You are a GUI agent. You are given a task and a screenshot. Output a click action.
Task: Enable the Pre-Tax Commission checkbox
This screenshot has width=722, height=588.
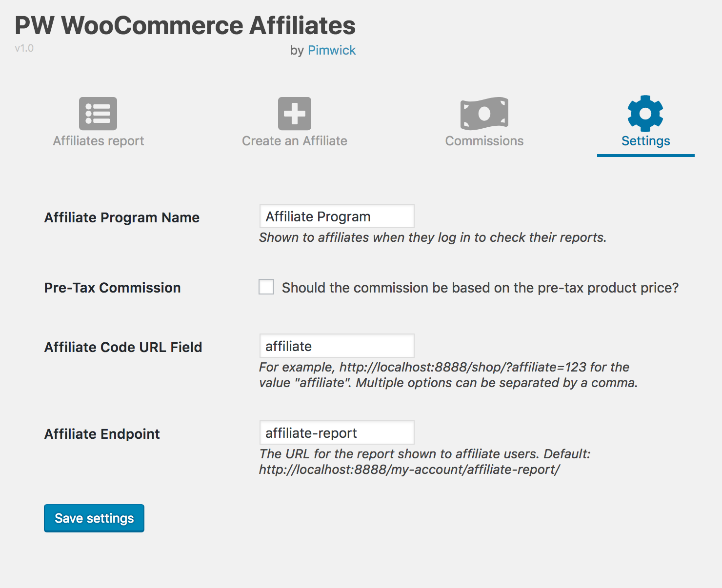tap(266, 287)
